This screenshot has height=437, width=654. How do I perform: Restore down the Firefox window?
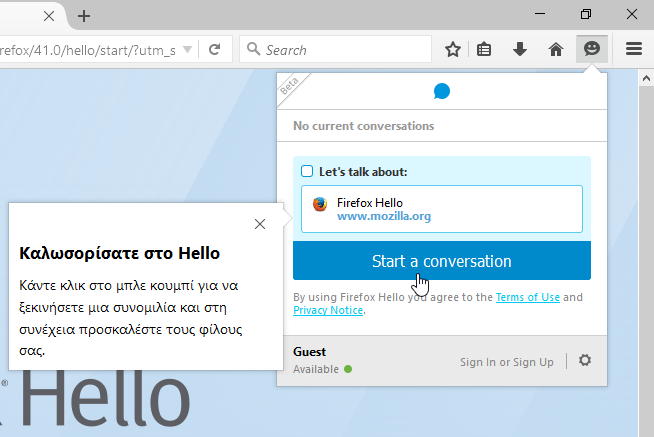coord(586,14)
